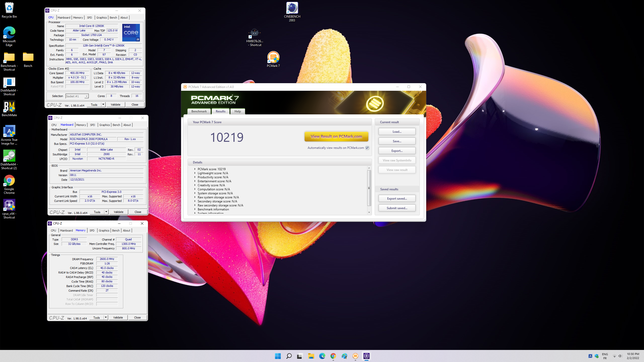The height and width of the screenshot is (362, 644).
Task: Open File Explorer from taskbar
Action: pos(311,356)
